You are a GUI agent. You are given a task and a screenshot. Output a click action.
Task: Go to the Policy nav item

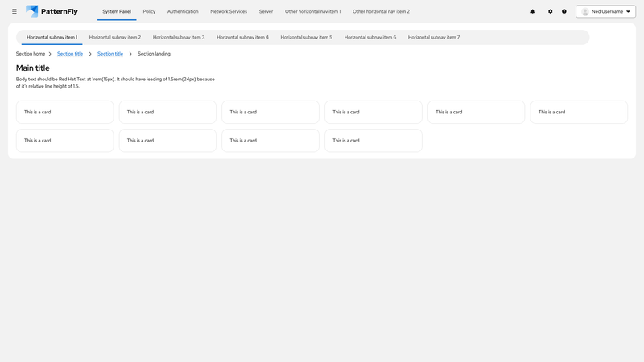tap(149, 11)
